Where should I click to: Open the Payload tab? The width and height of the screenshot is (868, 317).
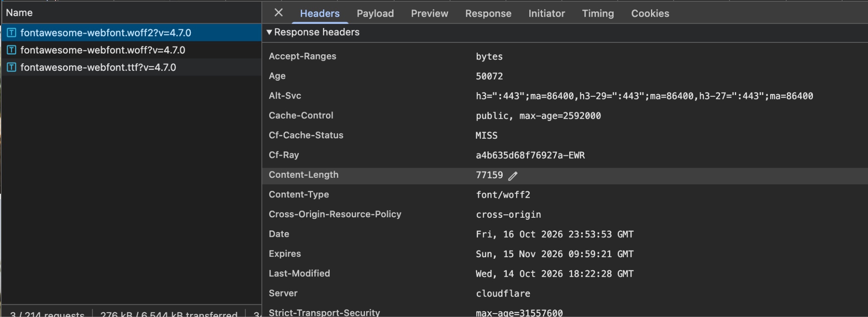point(375,14)
